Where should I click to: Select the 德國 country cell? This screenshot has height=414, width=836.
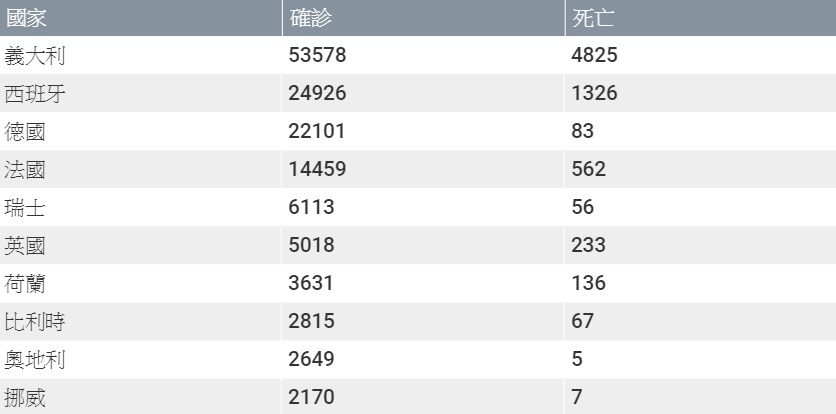click(x=141, y=131)
